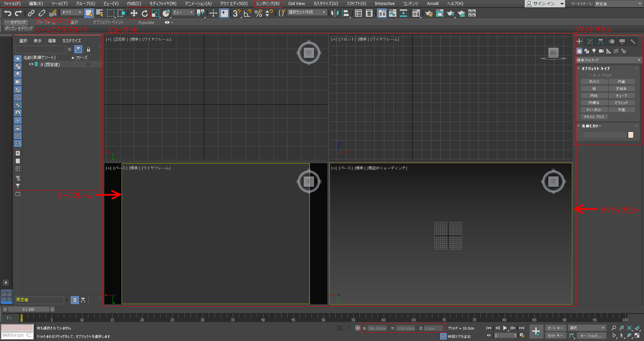The height and width of the screenshot is (341, 644).
Task: Open the Hierarchy tab in command panel
Action: (601, 41)
